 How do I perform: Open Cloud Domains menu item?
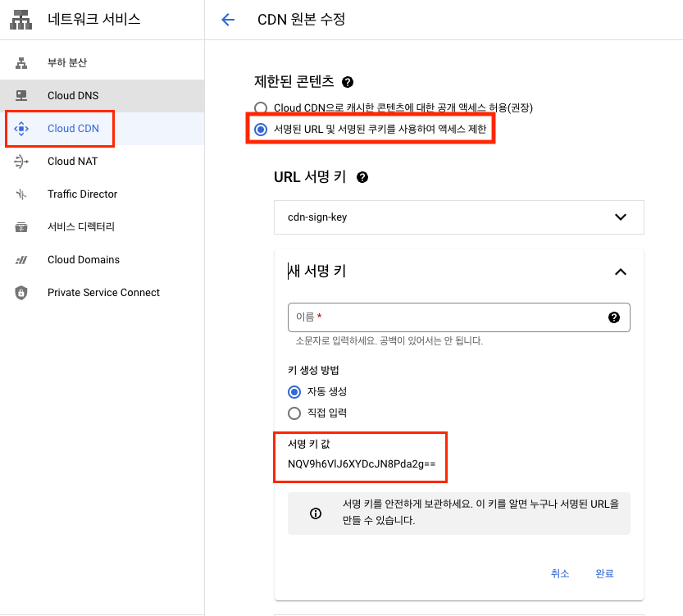click(102, 260)
